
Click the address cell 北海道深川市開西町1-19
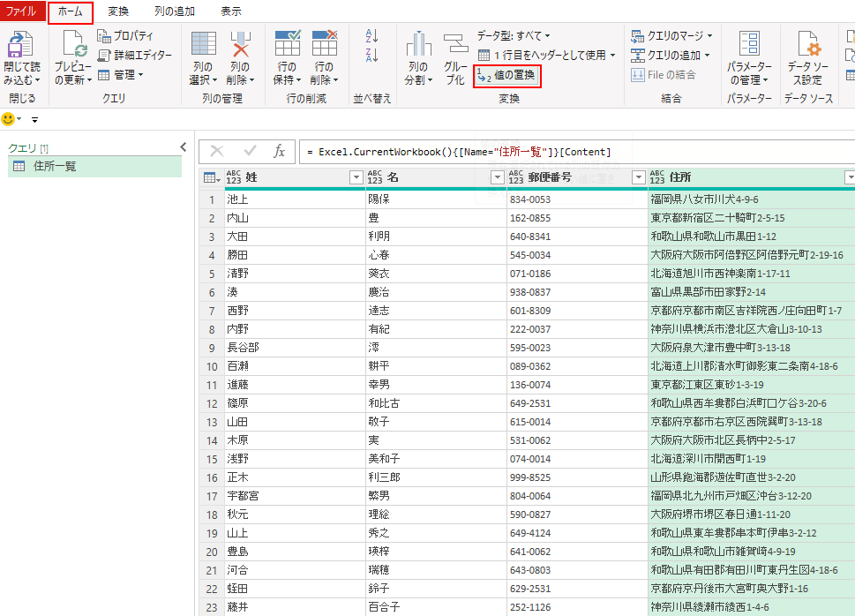tap(752, 460)
